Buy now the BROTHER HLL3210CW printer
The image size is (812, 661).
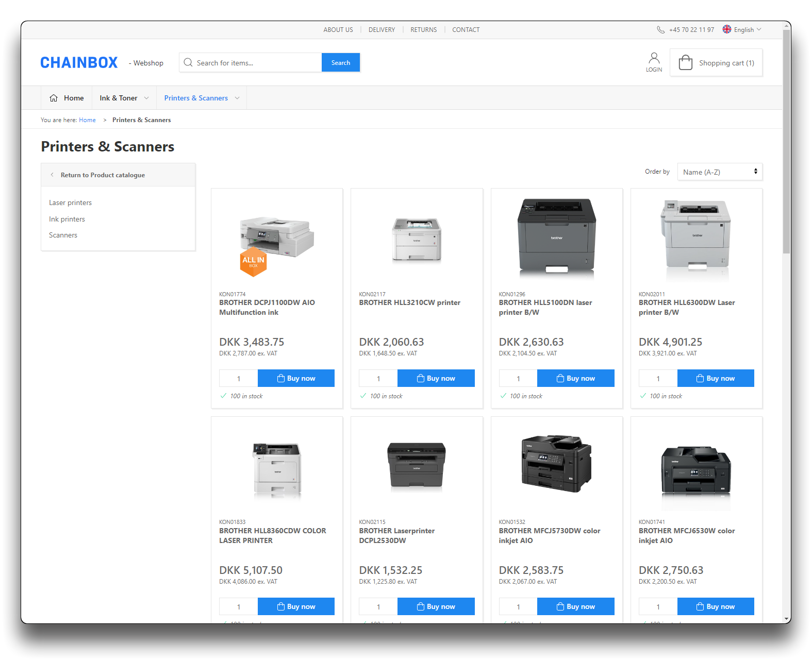(436, 378)
